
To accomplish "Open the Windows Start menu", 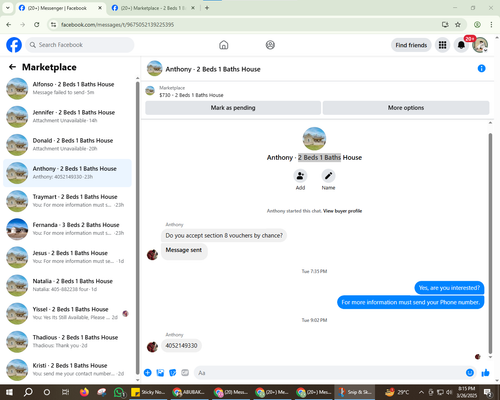I will [9, 392].
